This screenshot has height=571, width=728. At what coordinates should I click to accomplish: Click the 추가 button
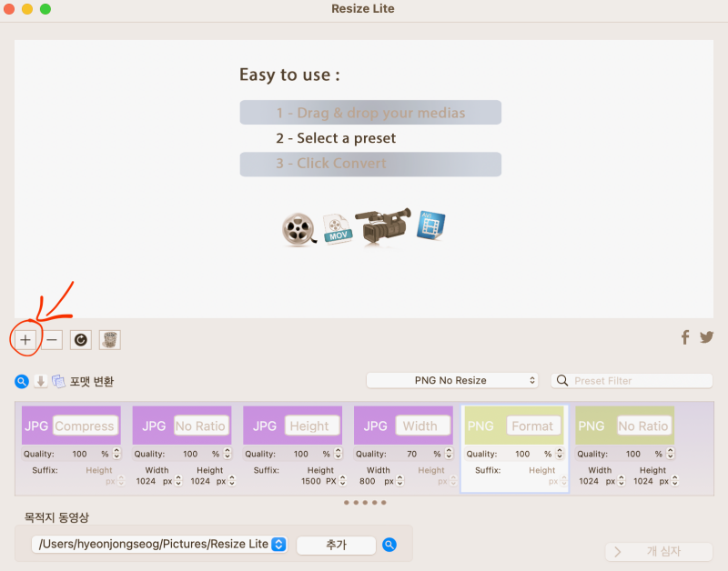336,545
